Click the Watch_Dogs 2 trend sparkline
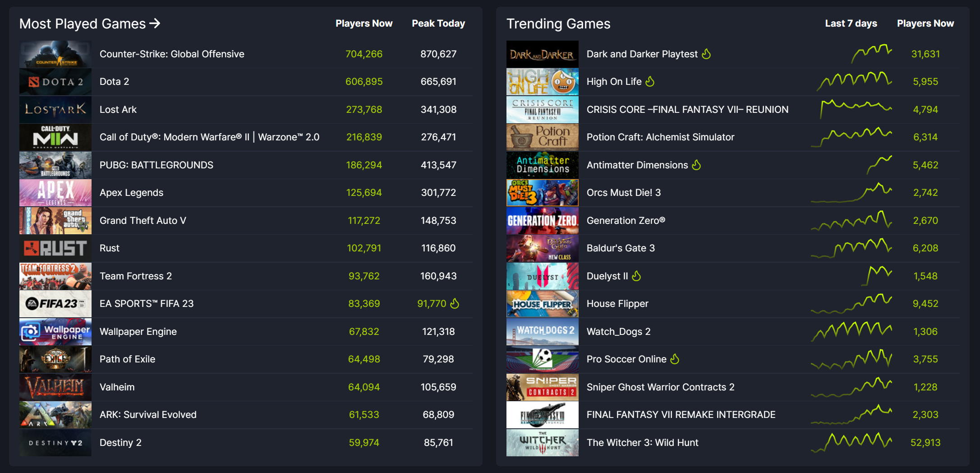 (851, 332)
